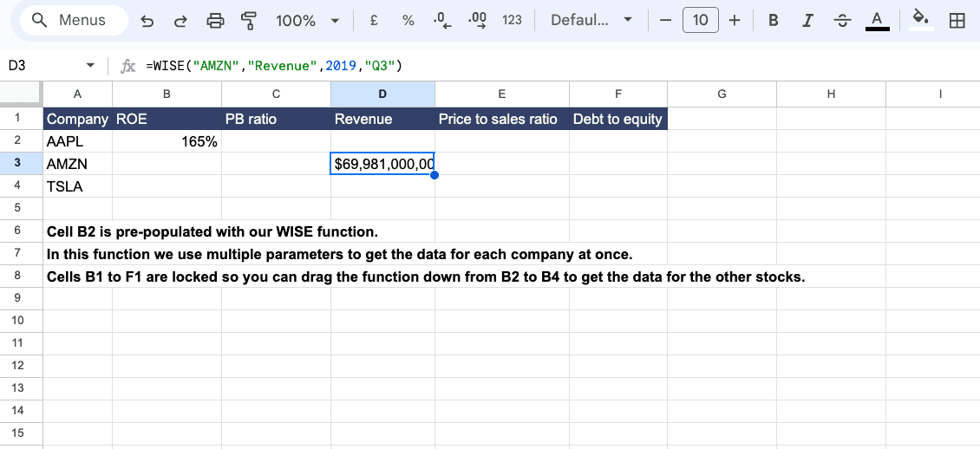980x449 pixels.
Task: Decrease font size with minus button
Action: pyautogui.click(x=665, y=21)
